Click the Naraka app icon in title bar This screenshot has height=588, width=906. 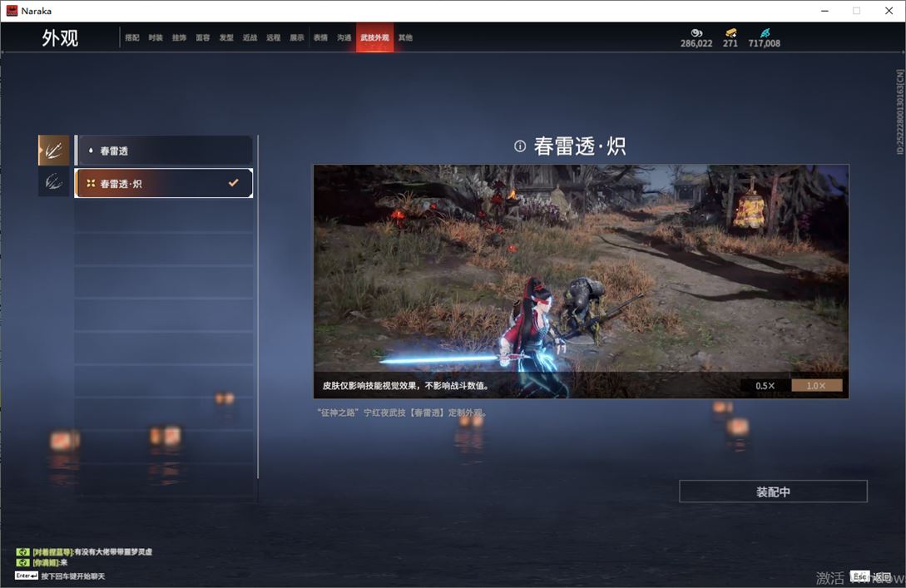[x=12, y=11]
